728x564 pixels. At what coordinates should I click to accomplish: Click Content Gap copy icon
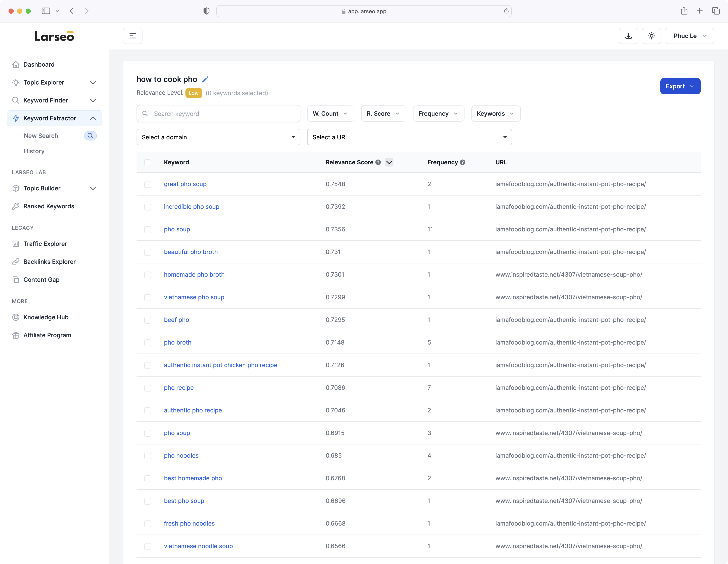16,280
